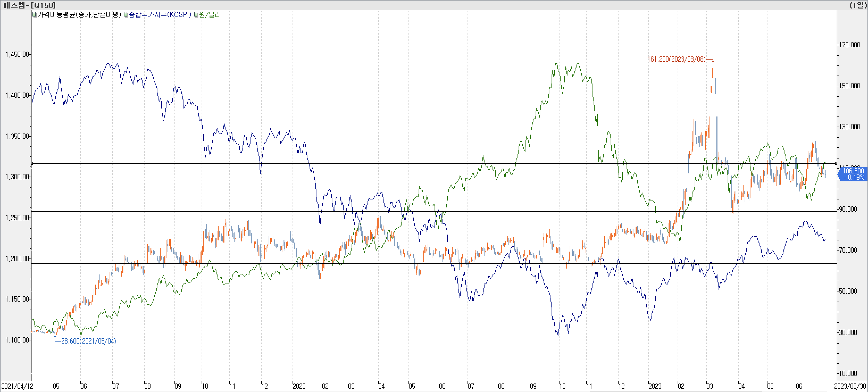Click the 2021/04/12 start date label
This screenshot has width=868, height=392.
(x=17, y=386)
